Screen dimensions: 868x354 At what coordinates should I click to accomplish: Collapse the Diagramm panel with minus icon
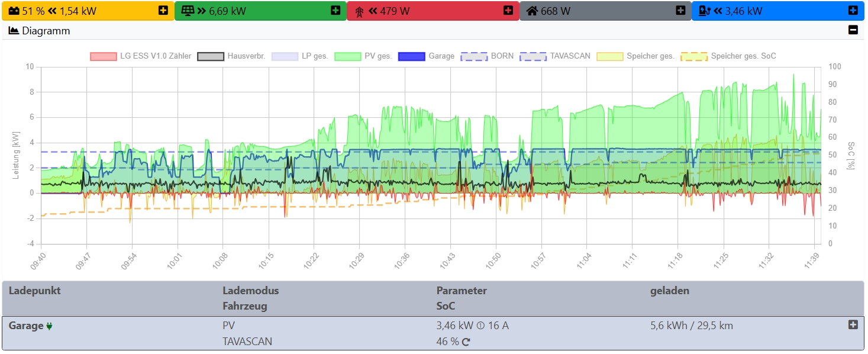853,30
